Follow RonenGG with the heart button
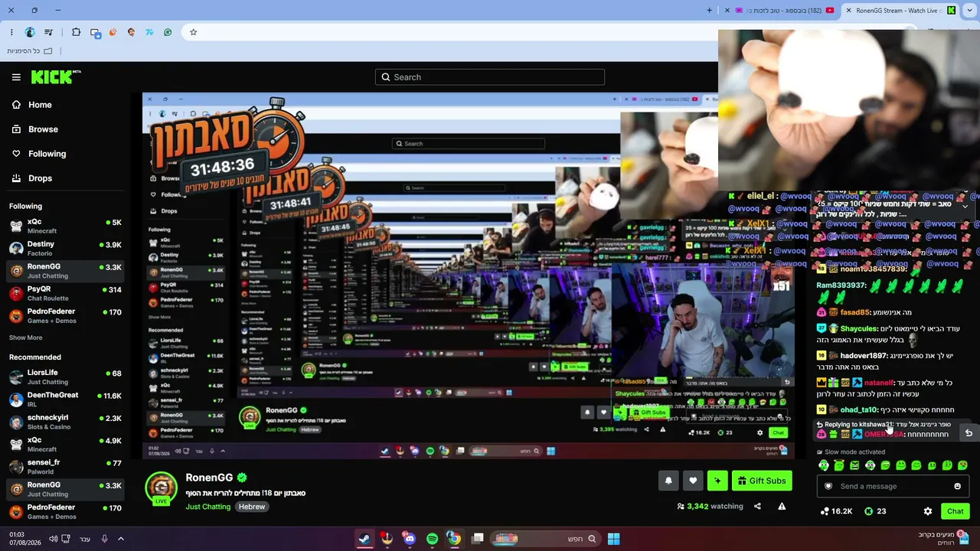Screen dimensions: 980x551 pyautogui.click(x=693, y=481)
